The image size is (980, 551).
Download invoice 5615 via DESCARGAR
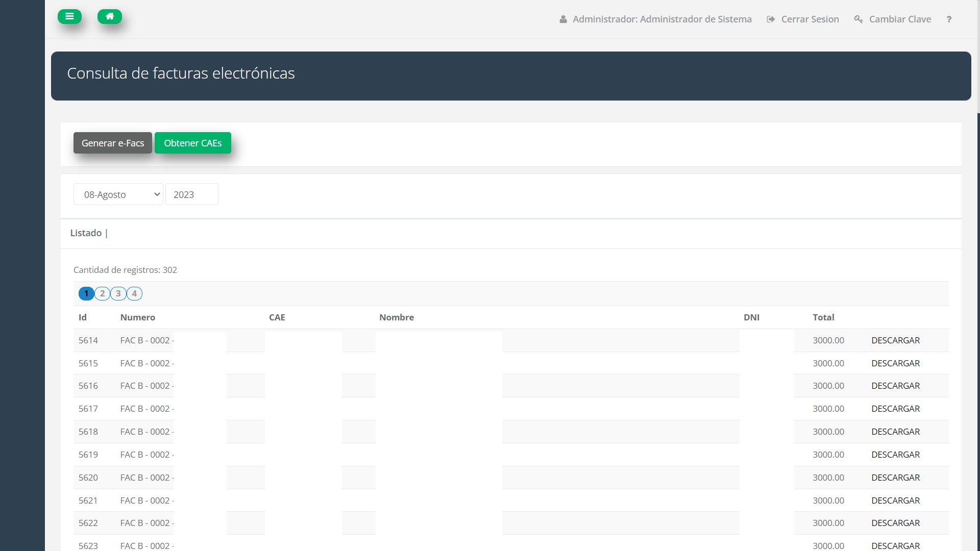point(895,363)
